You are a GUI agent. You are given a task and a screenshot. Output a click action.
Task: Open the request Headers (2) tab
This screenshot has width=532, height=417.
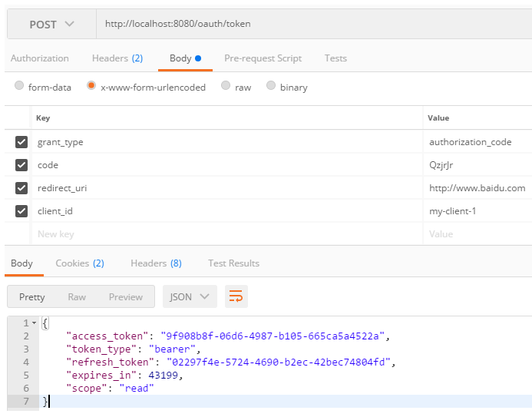pyautogui.click(x=117, y=58)
